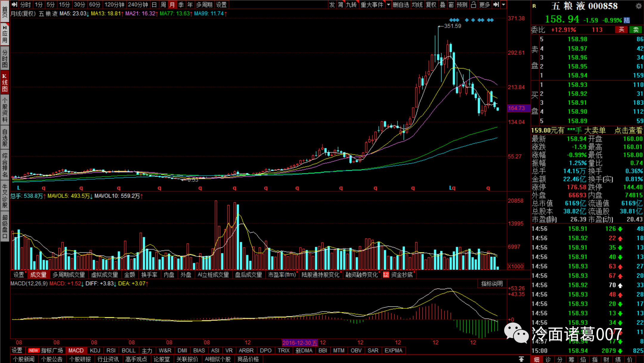Switch to 日 daily K-line period

[x=154, y=5]
